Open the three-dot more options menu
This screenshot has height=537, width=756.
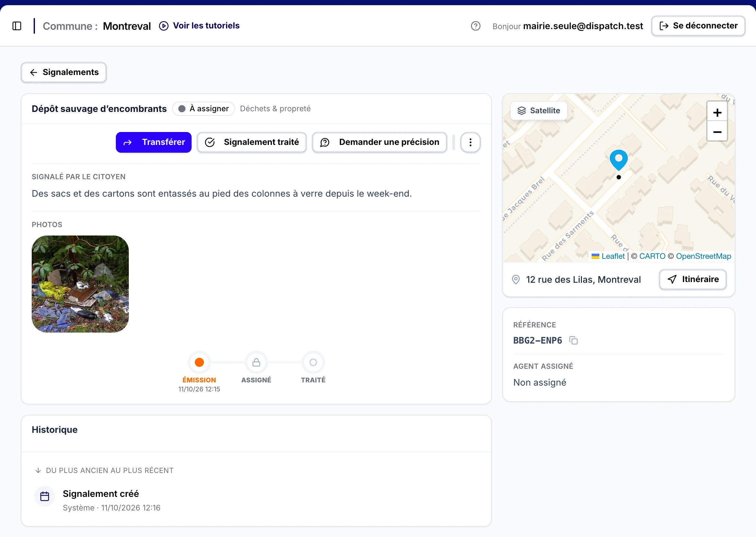[x=470, y=142]
